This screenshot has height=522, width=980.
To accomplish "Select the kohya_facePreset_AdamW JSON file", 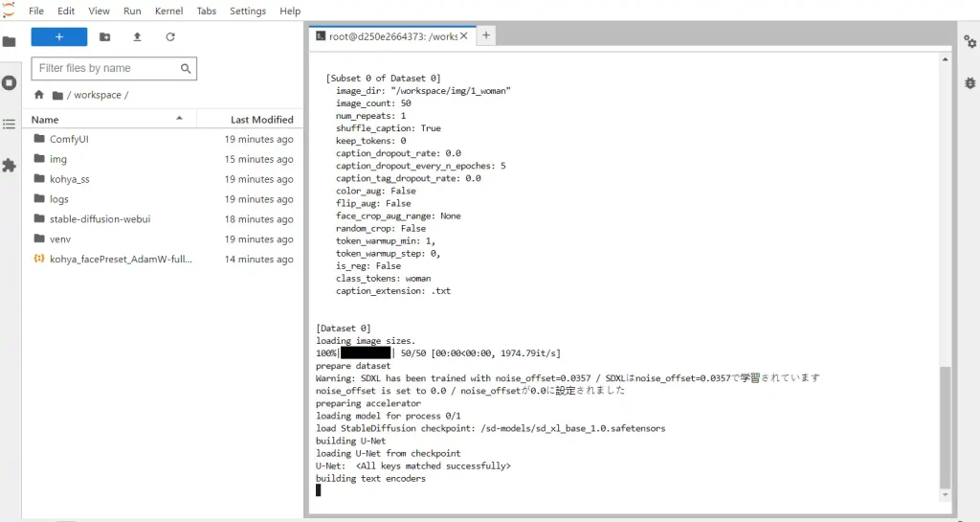I will click(x=121, y=260).
